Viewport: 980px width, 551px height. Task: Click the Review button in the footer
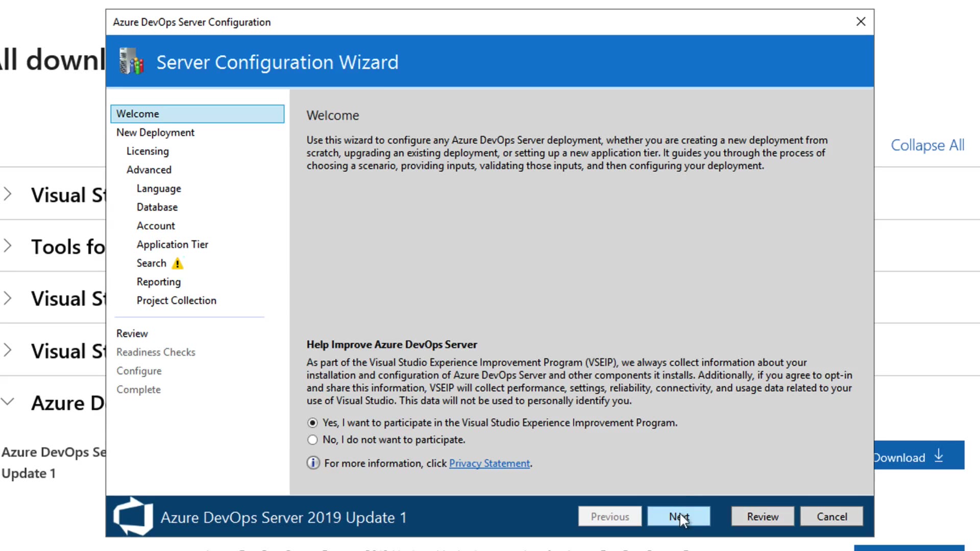pos(762,516)
